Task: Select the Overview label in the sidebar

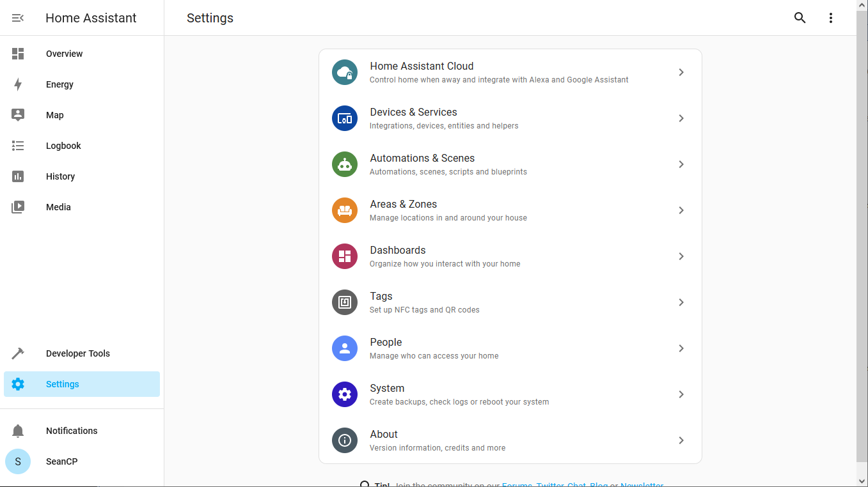Action: (64, 54)
